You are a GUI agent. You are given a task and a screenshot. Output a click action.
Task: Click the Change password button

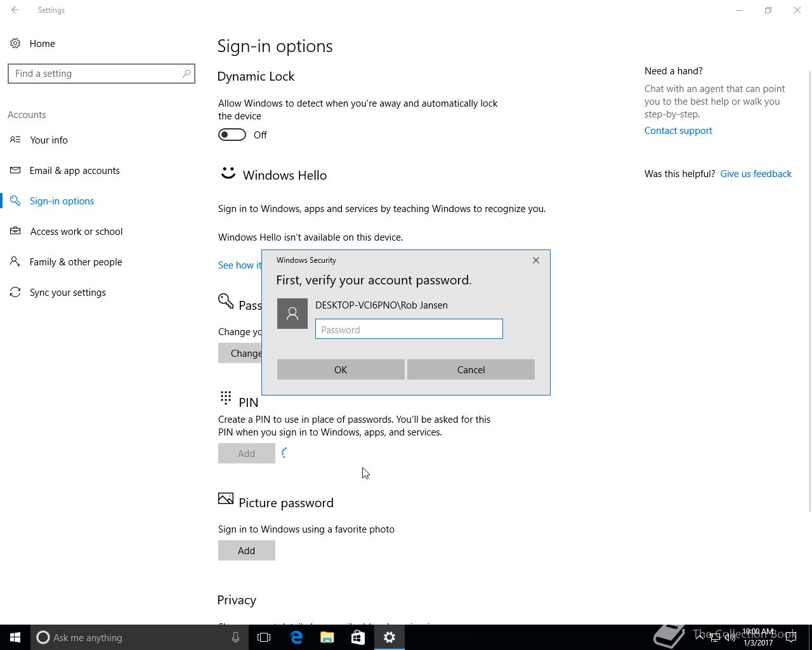click(x=240, y=353)
